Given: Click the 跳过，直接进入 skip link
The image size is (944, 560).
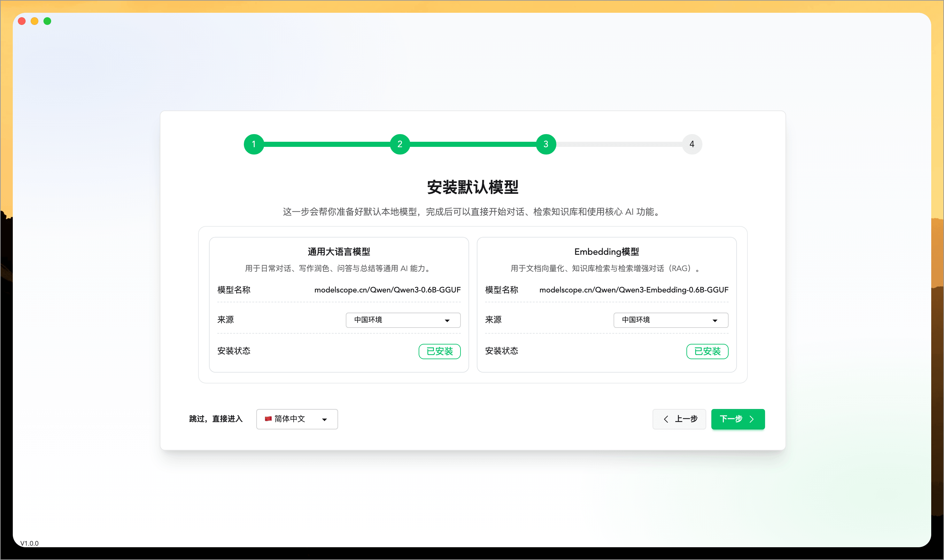Looking at the screenshot, I should coord(215,419).
